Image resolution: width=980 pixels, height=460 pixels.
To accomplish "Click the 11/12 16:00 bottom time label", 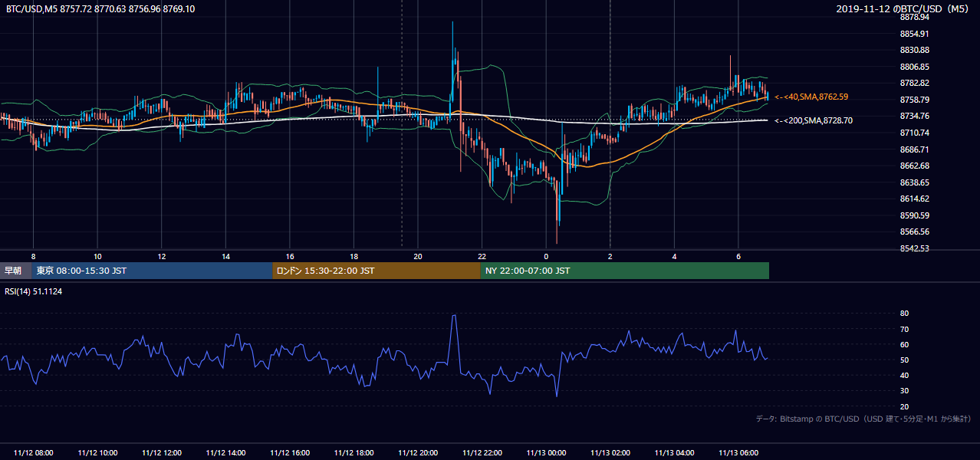I will [290, 453].
